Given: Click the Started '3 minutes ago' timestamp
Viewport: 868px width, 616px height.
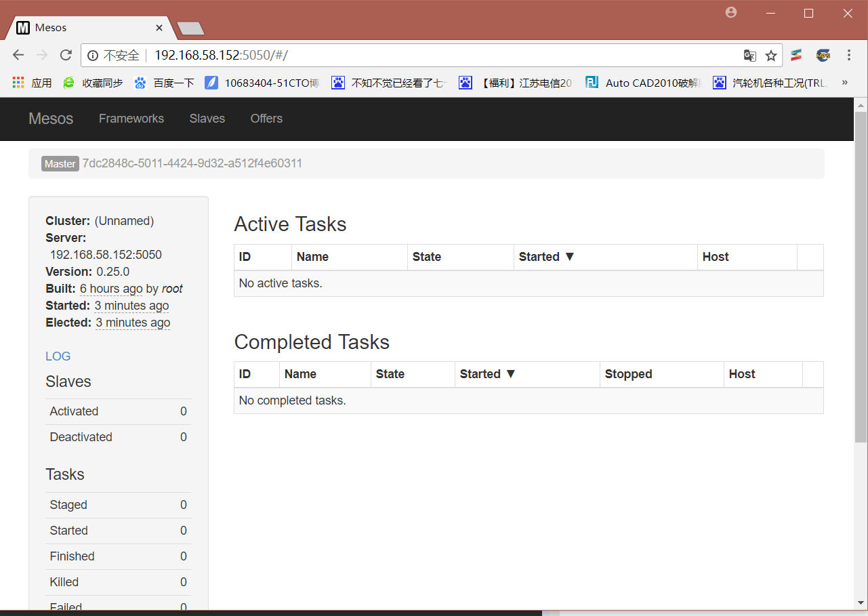Looking at the screenshot, I should click(x=131, y=306).
